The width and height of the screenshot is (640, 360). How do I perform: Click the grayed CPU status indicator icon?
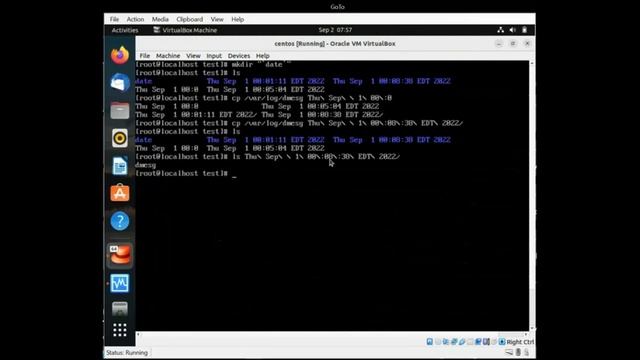coord(493,342)
